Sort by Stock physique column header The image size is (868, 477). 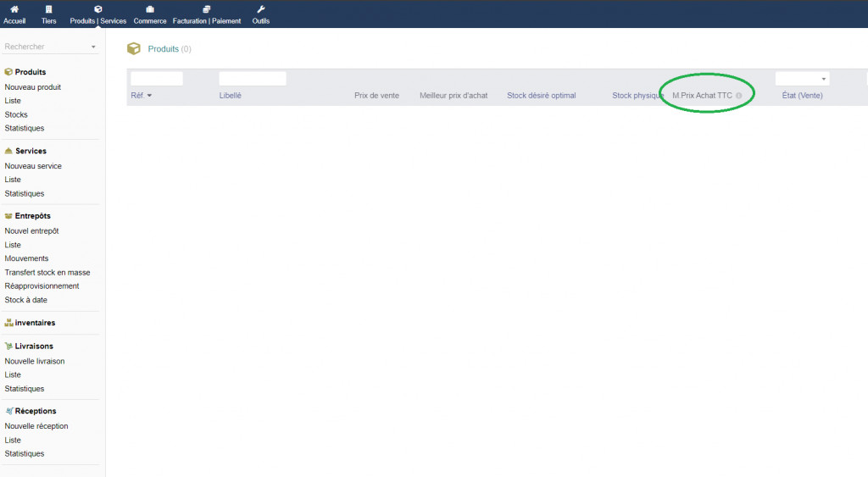(x=637, y=96)
